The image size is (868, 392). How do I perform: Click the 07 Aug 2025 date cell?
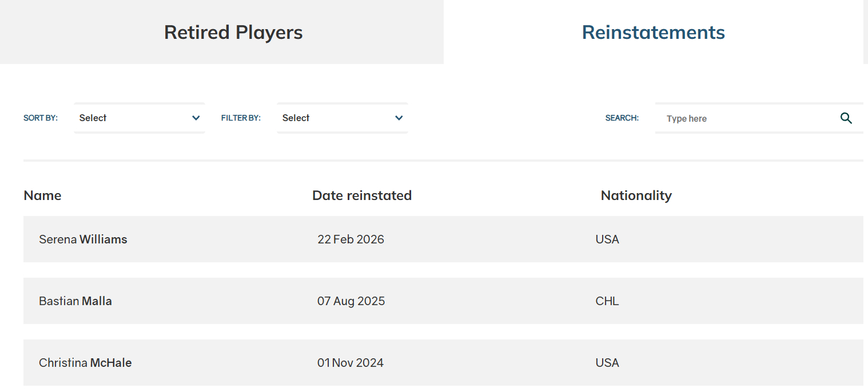coord(351,301)
